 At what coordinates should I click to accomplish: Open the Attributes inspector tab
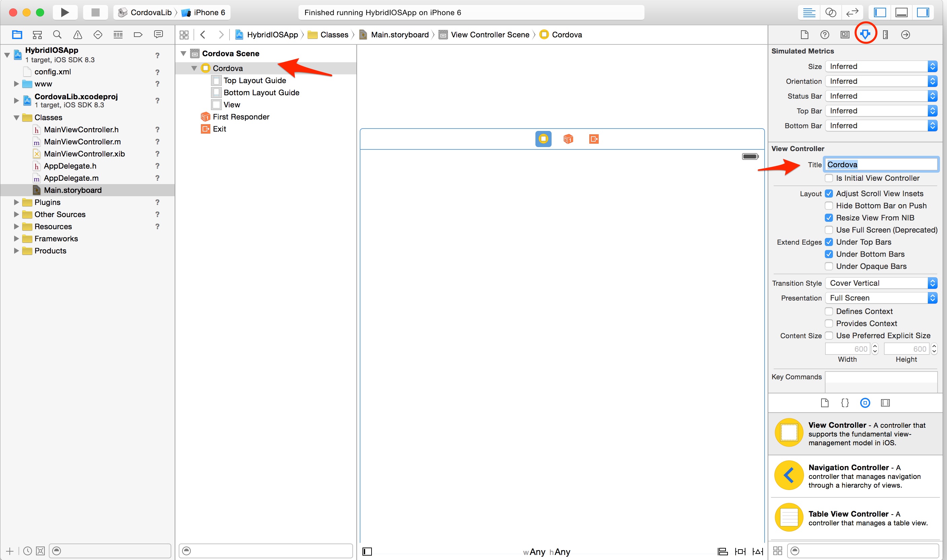tap(865, 35)
